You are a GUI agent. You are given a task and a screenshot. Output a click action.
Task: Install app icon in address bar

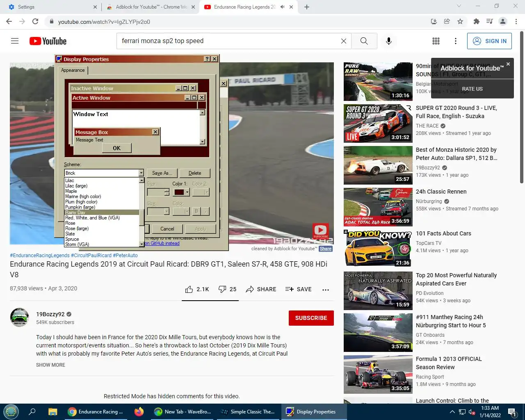point(434,21)
